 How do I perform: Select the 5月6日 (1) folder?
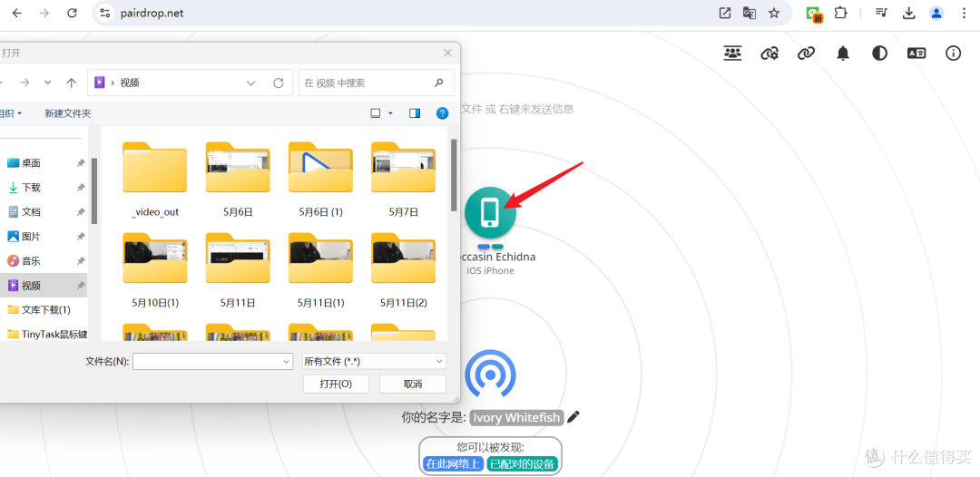click(320, 180)
